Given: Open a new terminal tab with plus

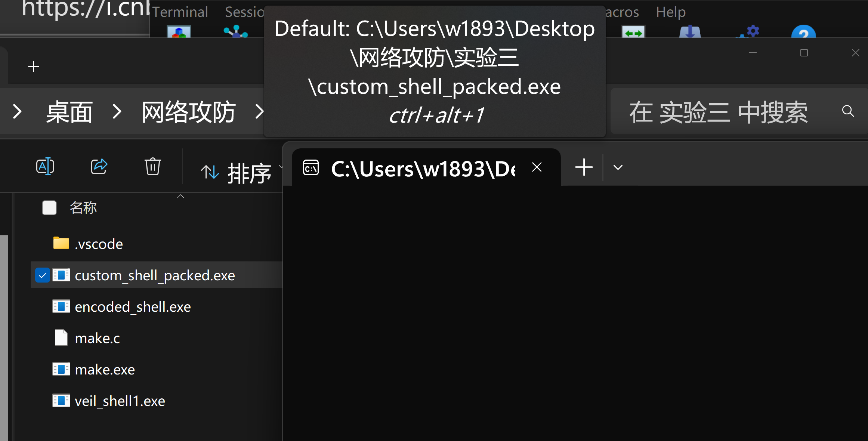Looking at the screenshot, I should point(584,167).
